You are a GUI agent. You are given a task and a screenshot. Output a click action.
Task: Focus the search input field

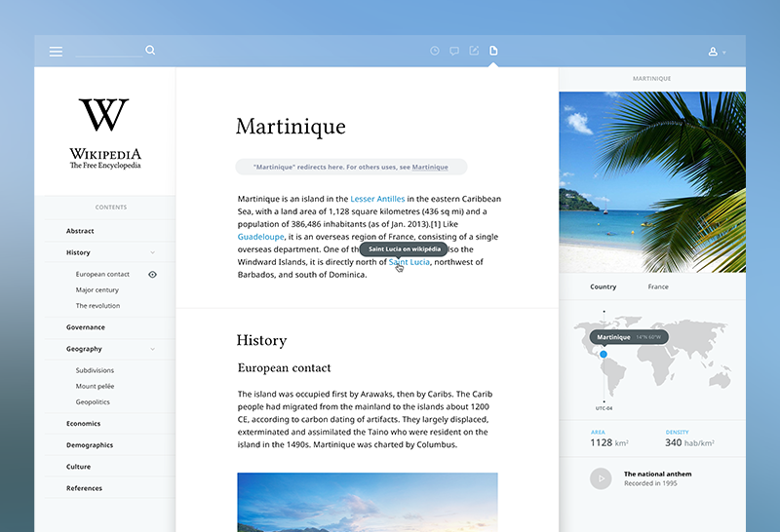pos(109,51)
